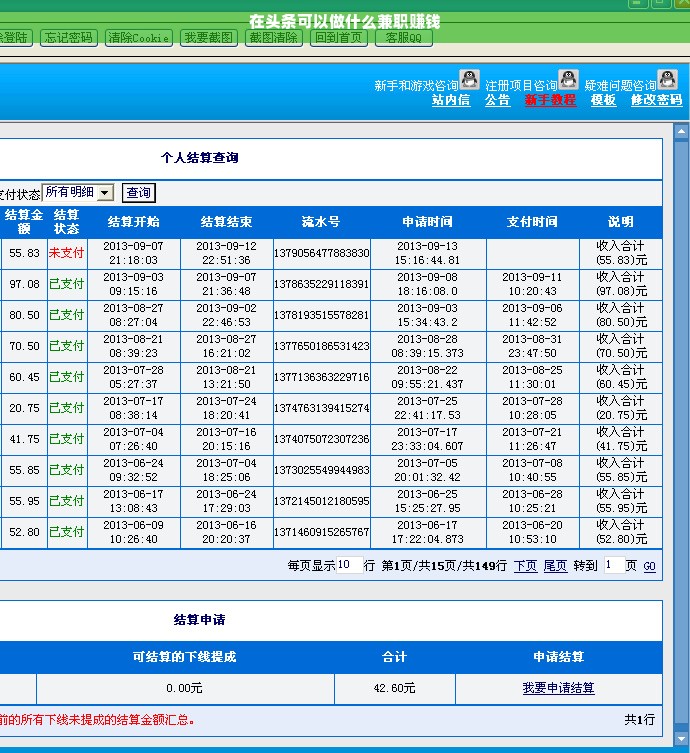Click payment time 2013-09-11 10:20:43

533,284
